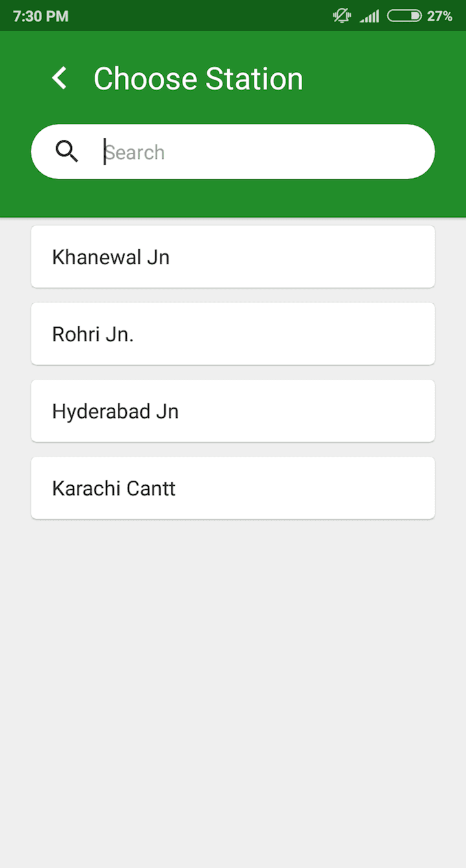Click the blinking text cursor in Search
466x868 pixels.
pos(104,152)
